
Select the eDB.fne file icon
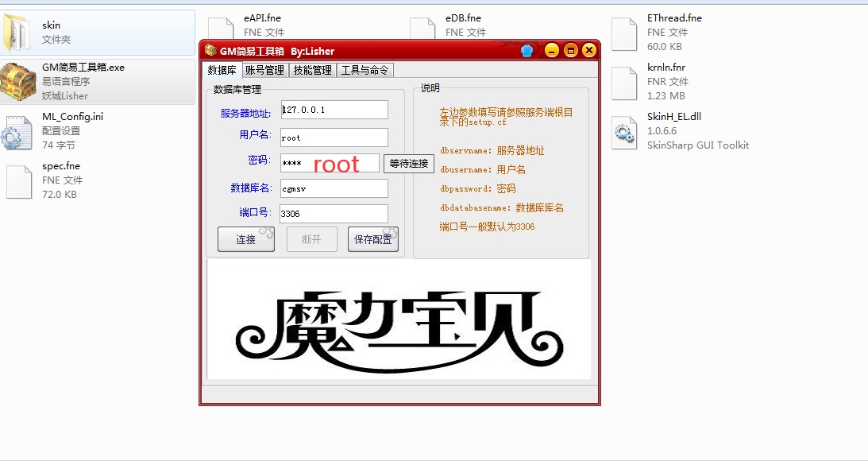(x=422, y=28)
